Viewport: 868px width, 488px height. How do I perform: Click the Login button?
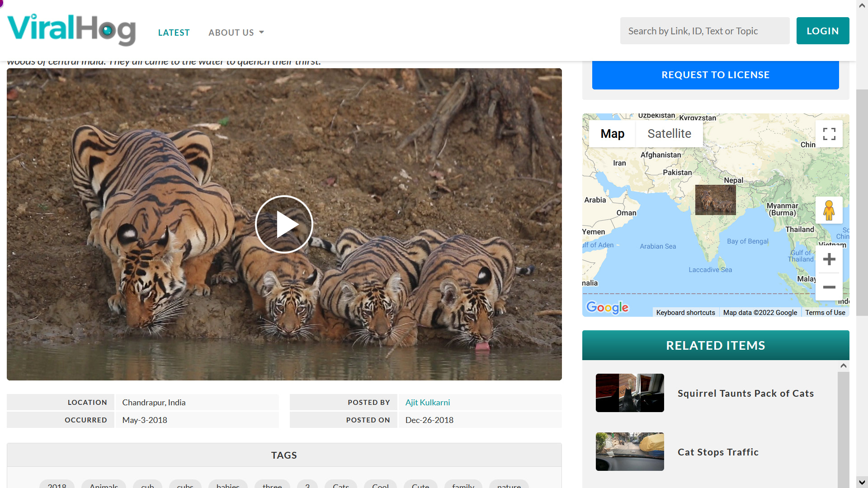pos(822,31)
